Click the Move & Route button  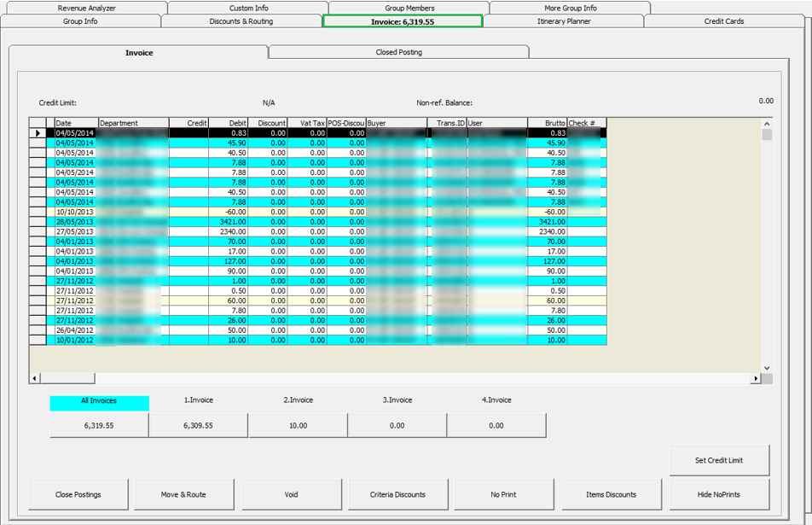183,494
